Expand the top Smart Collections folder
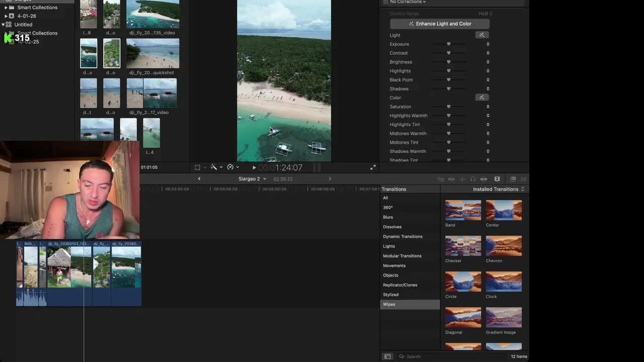The width and height of the screenshot is (644, 362). 6,8
